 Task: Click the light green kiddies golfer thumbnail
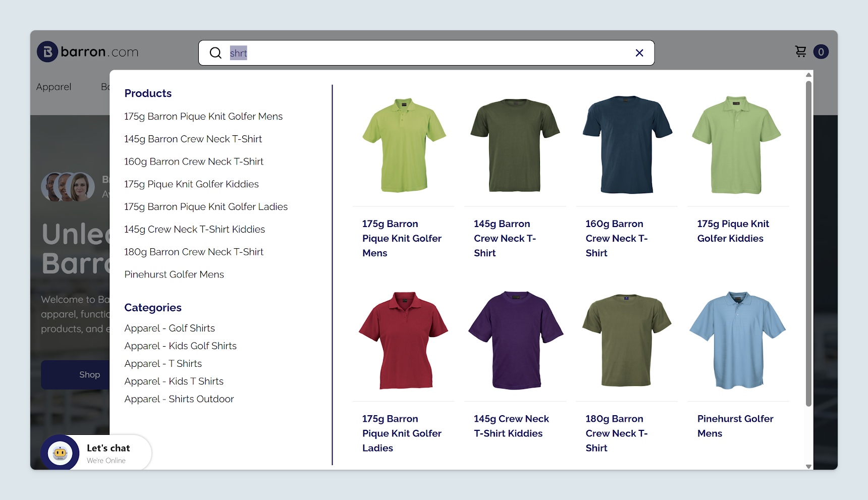point(737,144)
